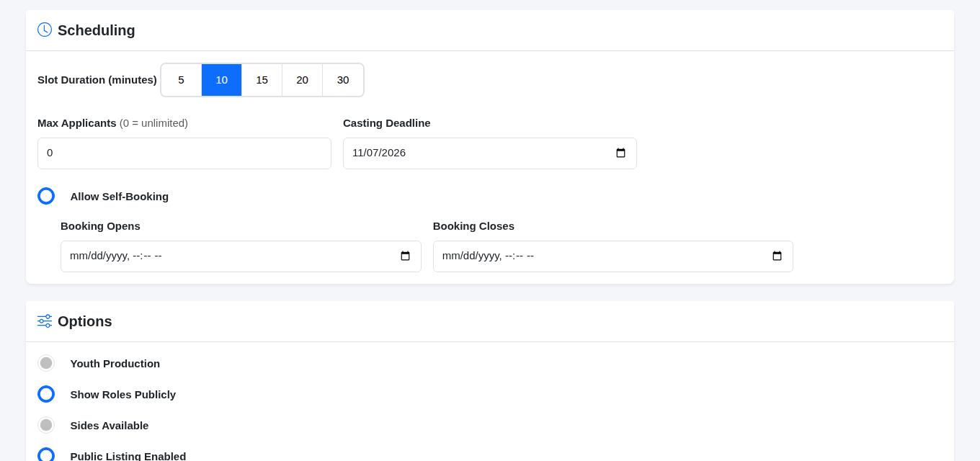Open the Casting Deadline calendar picker icon
Screen dimensions: 980x461
[x=621, y=153]
